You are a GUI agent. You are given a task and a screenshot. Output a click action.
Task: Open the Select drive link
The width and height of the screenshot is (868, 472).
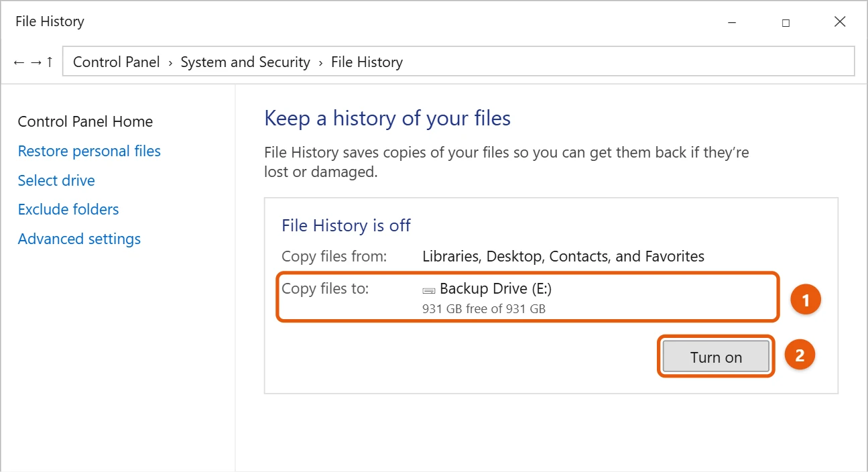pyautogui.click(x=56, y=180)
